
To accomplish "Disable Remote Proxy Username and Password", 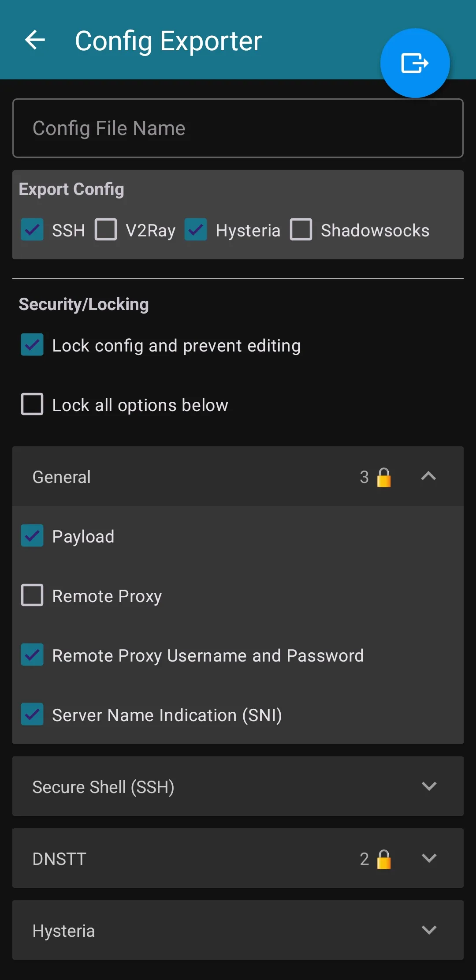I will [32, 655].
